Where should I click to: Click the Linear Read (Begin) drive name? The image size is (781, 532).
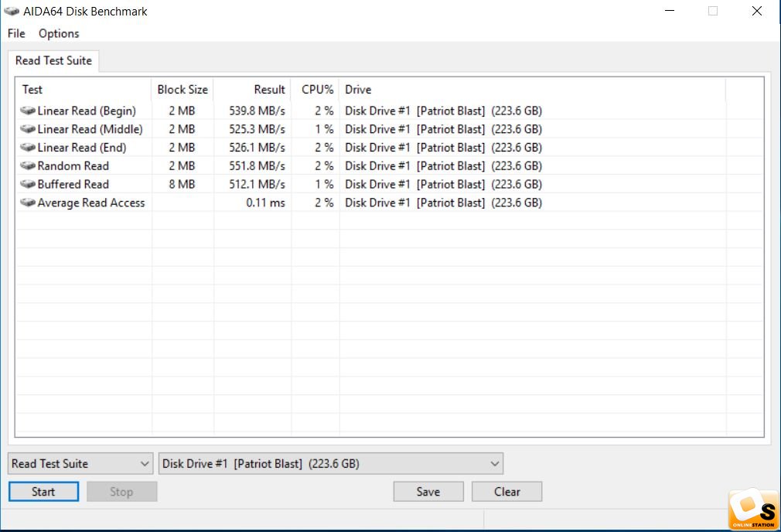click(443, 111)
